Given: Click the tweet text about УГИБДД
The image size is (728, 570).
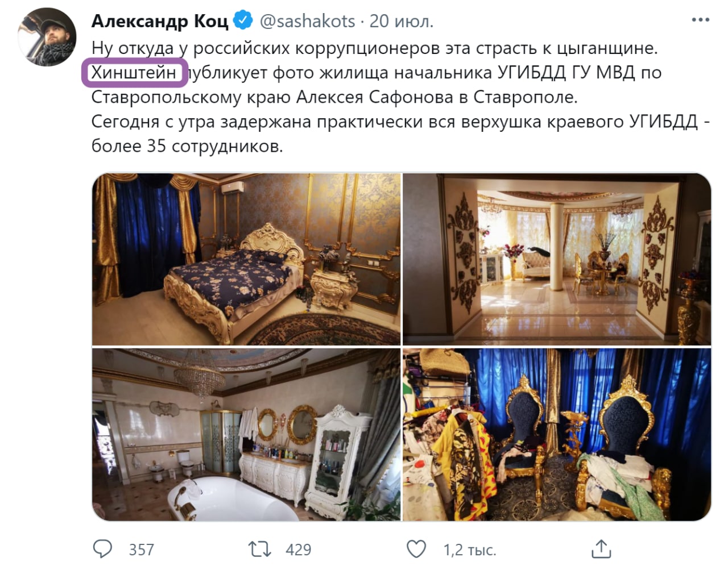Looking at the screenshot, I should pyautogui.click(x=400, y=97).
